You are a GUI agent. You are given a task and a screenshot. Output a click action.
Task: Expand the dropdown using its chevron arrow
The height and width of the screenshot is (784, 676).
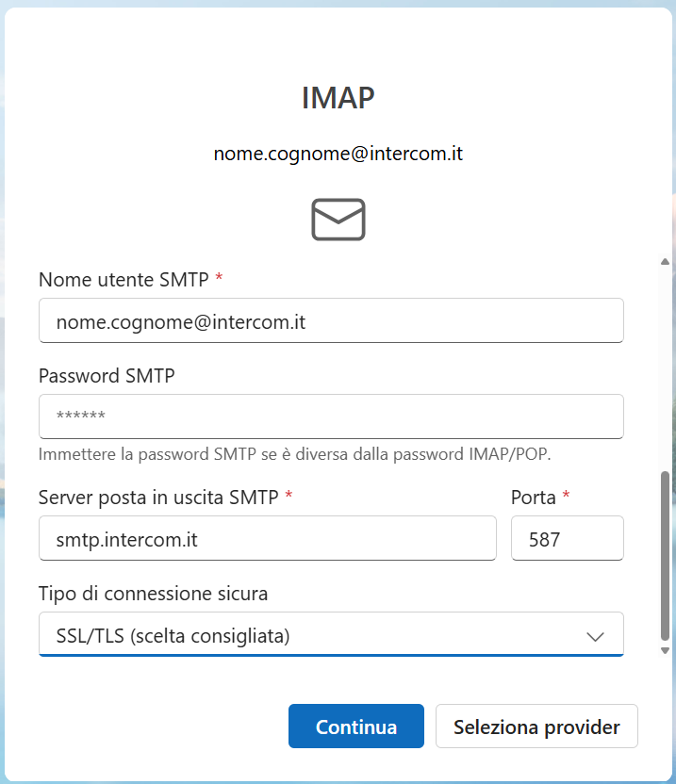coord(595,636)
